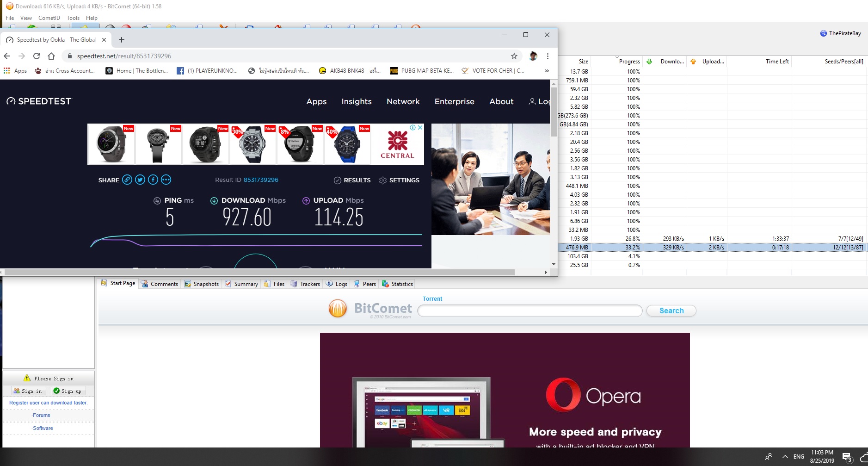
Task: Click the Chrome home icon
Action: pyautogui.click(x=51, y=56)
